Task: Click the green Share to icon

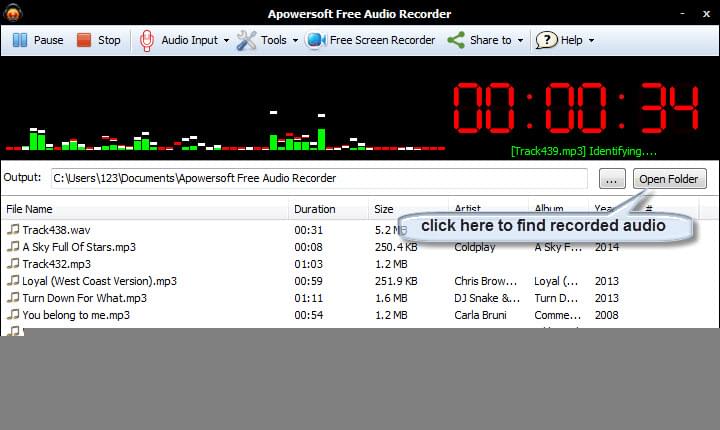Action: [456, 40]
